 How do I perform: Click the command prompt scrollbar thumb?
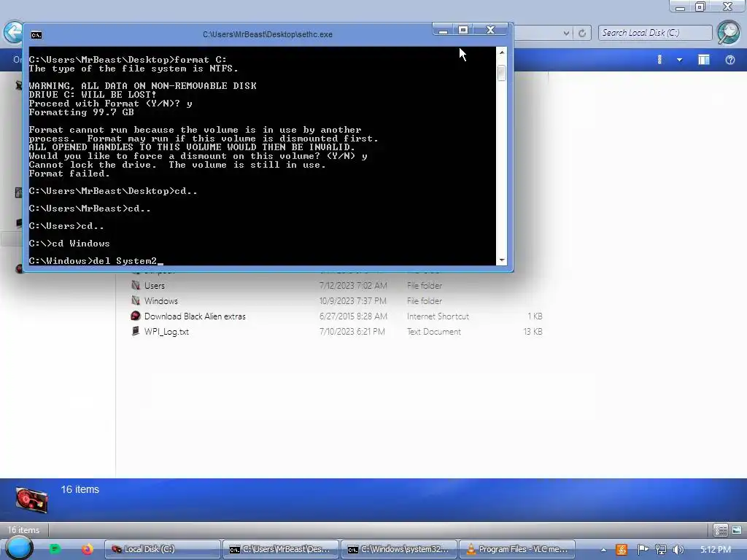tap(502, 73)
